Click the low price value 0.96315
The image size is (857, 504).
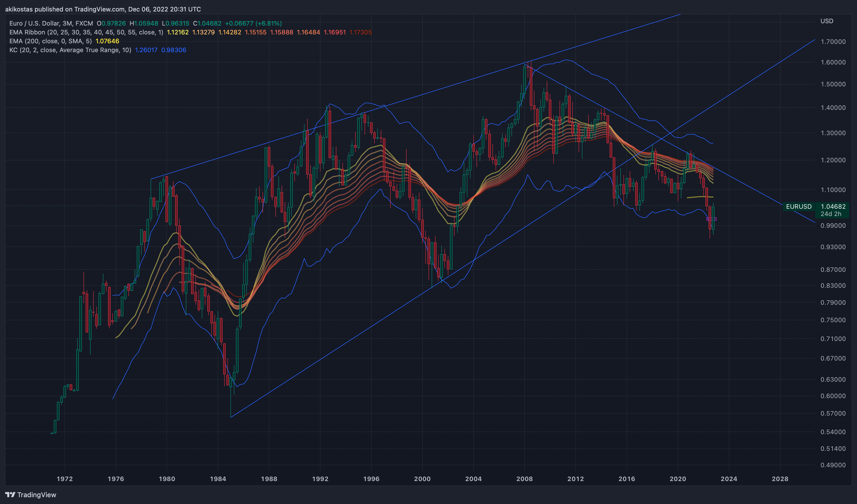(x=177, y=23)
